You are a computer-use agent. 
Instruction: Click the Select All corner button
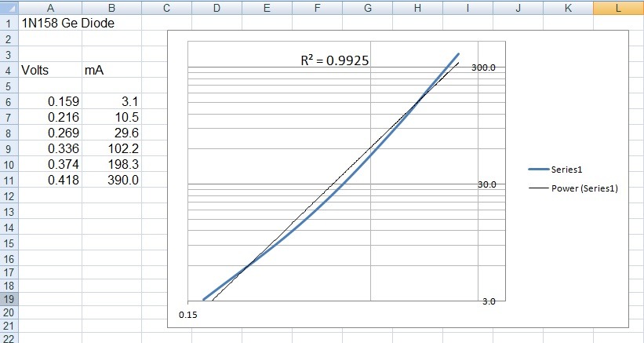(x=9, y=8)
